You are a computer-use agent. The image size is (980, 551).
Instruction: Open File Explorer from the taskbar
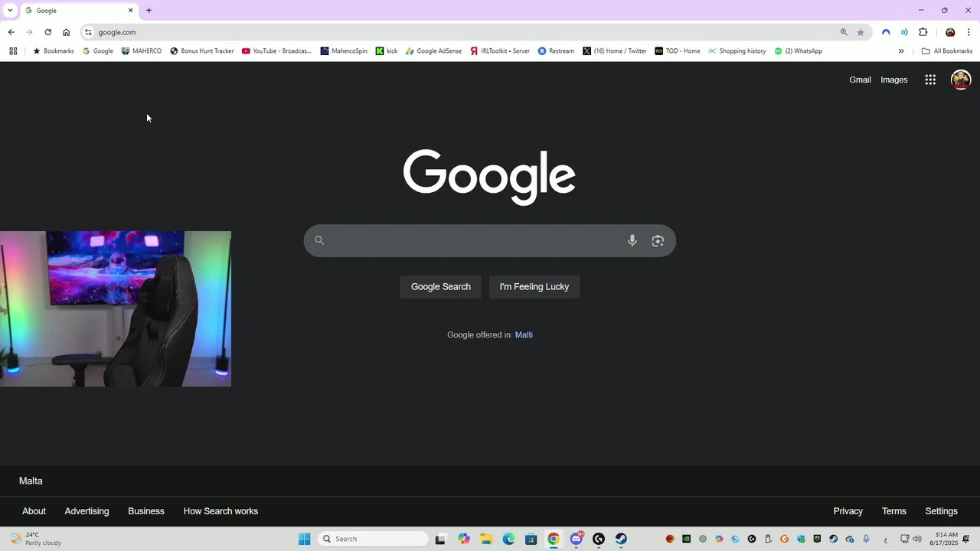tap(485, 539)
